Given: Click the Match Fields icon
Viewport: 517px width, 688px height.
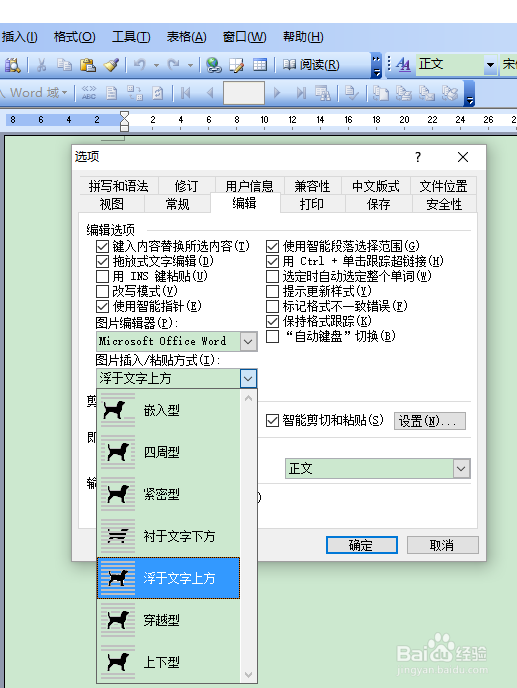Looking at the screenshot, I should click(x=135, y=93).
